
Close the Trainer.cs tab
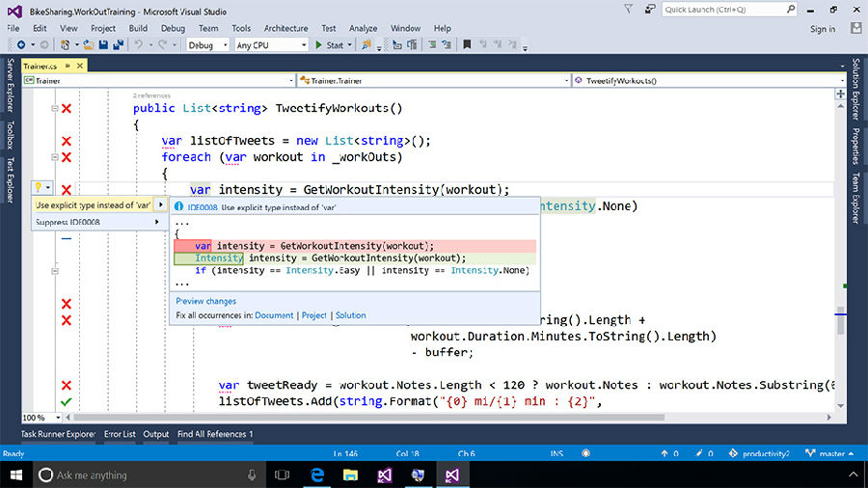(80, 66)
